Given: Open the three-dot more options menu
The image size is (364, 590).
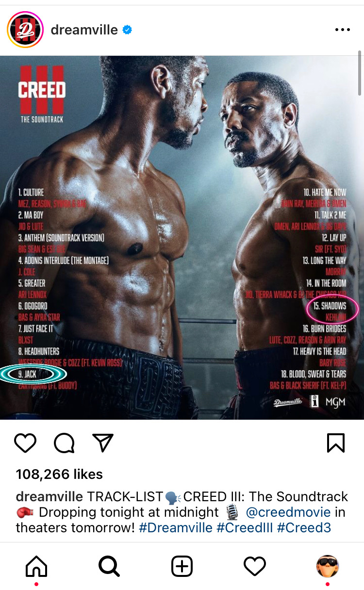Looking at the screenshot, I should click(342, 30).
